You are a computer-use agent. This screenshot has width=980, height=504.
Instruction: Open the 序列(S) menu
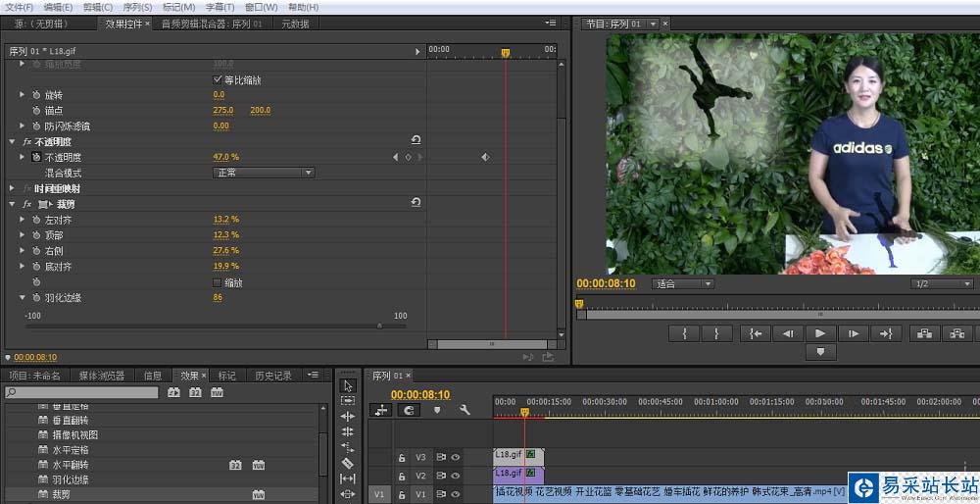pyautogui.click(x=136, y=7)
